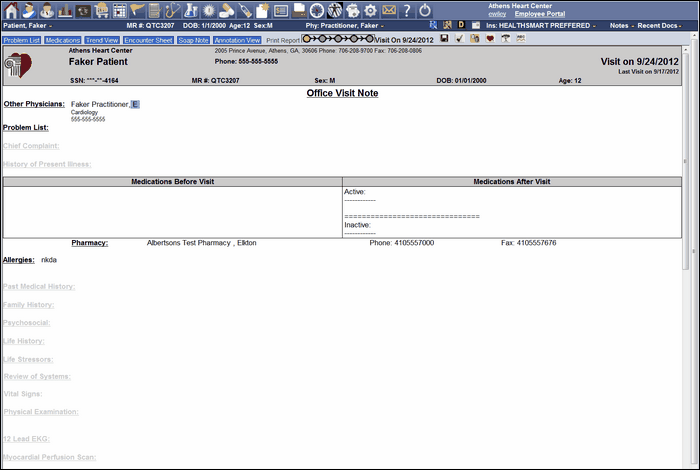Click the flag icon in the top toolbar
Viewport: 700px width, 470px height.
[137, 10]
